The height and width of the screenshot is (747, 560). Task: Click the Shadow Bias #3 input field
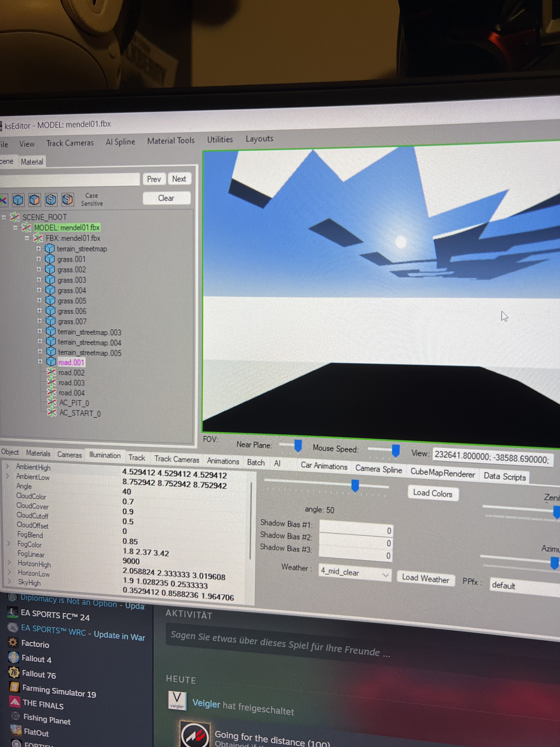[x=355, y=554]
